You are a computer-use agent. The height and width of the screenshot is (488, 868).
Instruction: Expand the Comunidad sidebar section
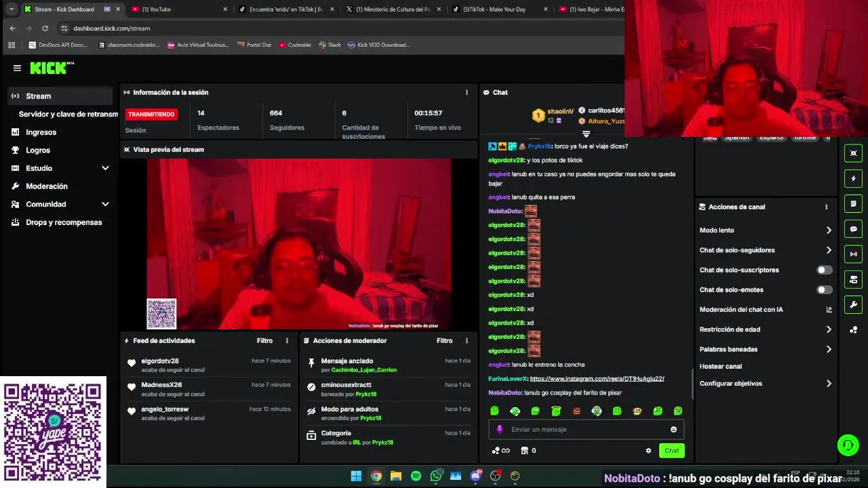(105, 204)
